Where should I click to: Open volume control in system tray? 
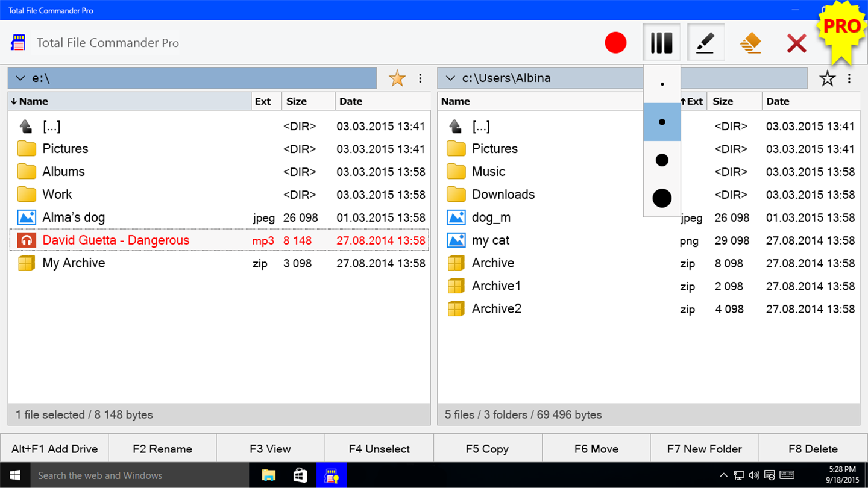(x=754, y=475)
